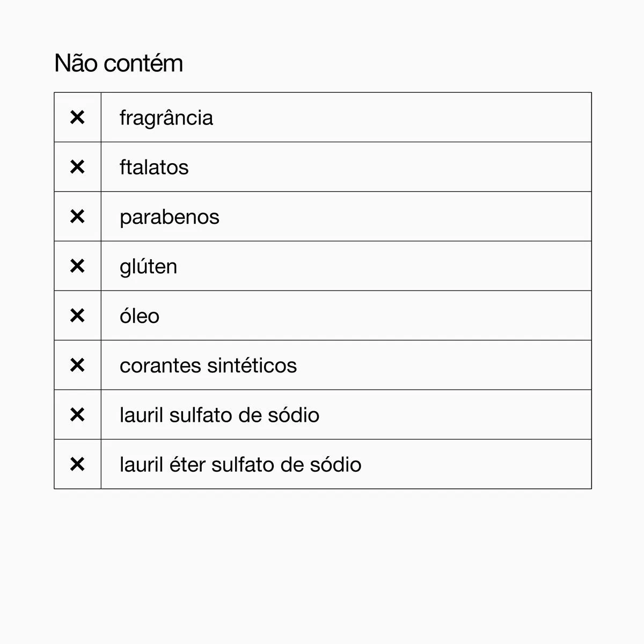Click the X icon beside glúten
This screenshot has width=644, height=644.
(77, 266)
